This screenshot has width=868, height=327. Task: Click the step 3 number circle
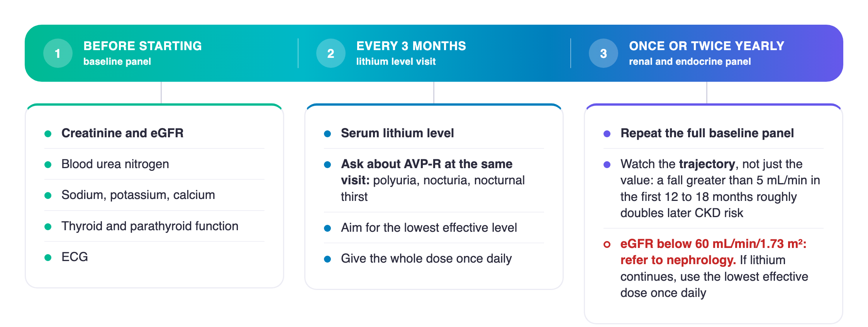(603, 53)
